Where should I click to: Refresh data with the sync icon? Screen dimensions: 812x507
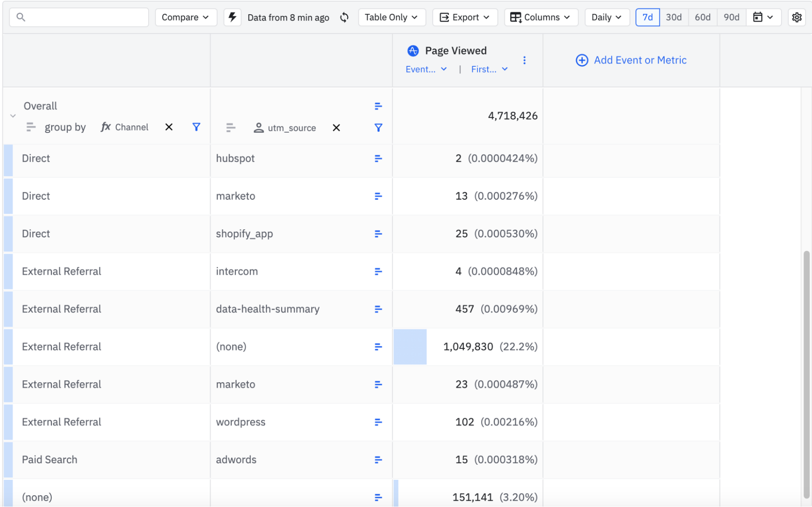click(x=344, y=17)
